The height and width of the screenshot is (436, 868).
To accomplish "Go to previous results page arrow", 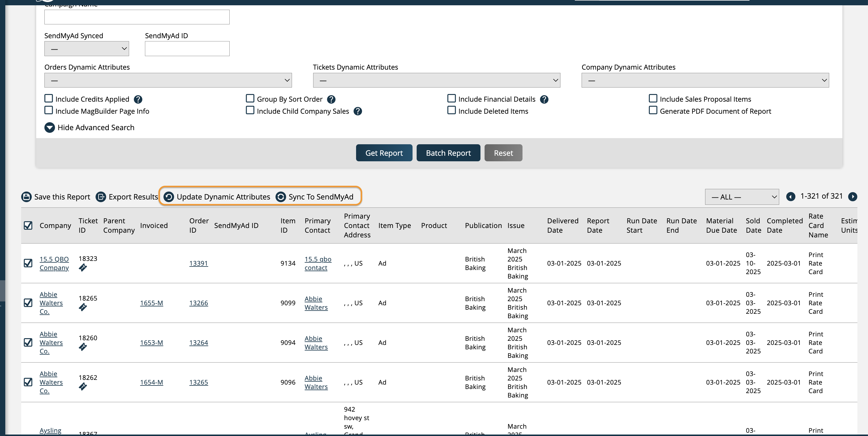I will (x=791, y=197).
